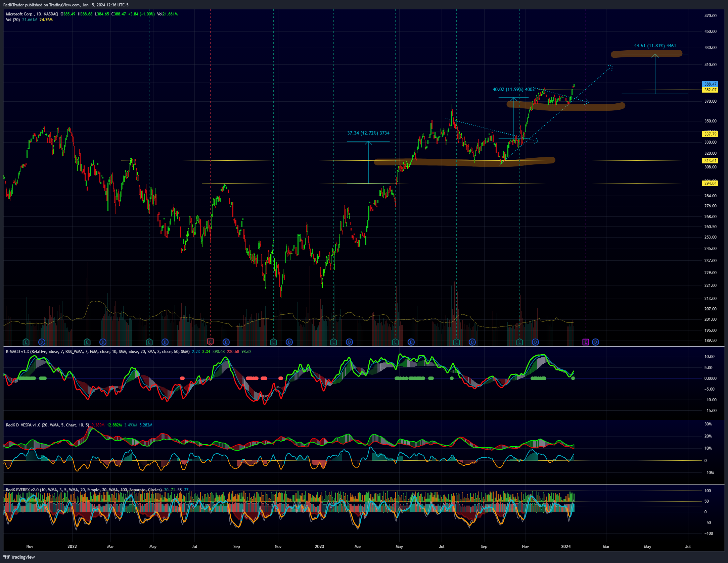Viewport: 728px width, 563px height.
Task: Click the TradingView logo at bottom left
Action: point(19,557)
